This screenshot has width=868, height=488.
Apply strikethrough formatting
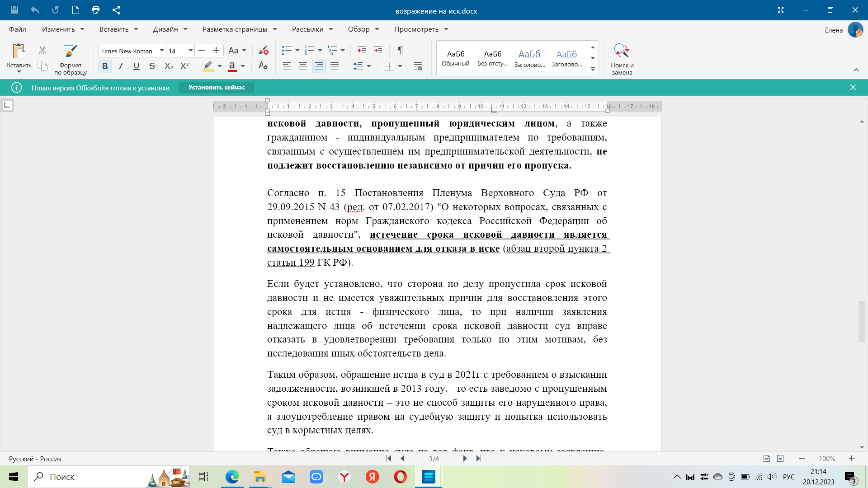[152, 66]
